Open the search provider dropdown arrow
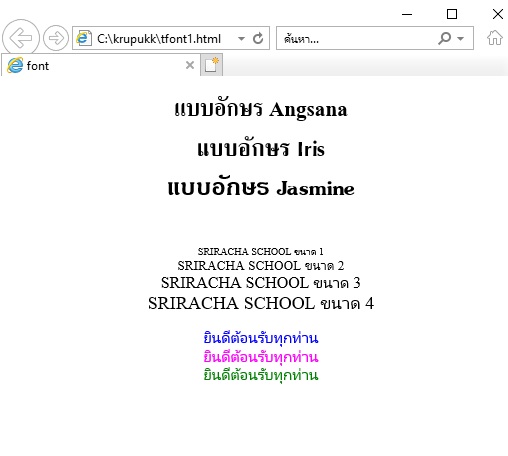 pyautogui.click(x=461, y=39)
